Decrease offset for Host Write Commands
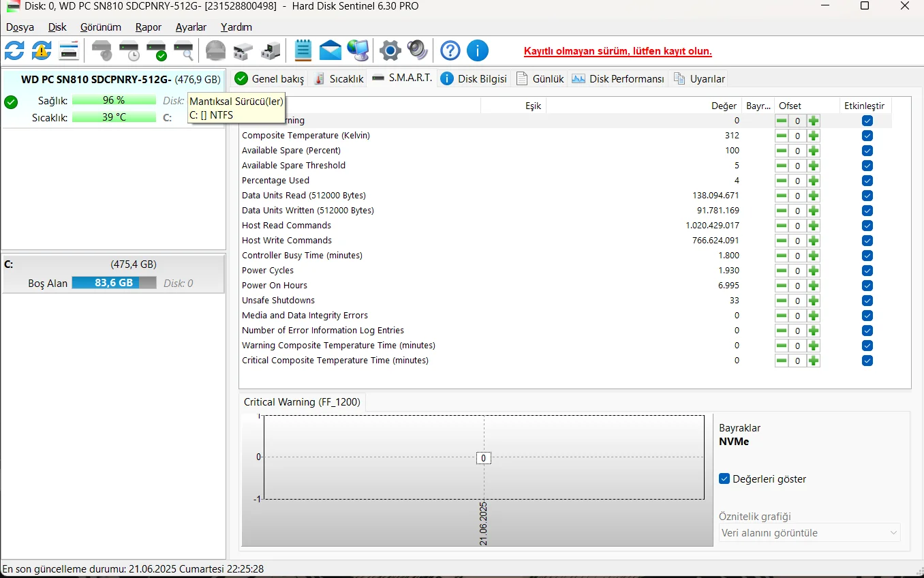924x578 pixels. 782,241
